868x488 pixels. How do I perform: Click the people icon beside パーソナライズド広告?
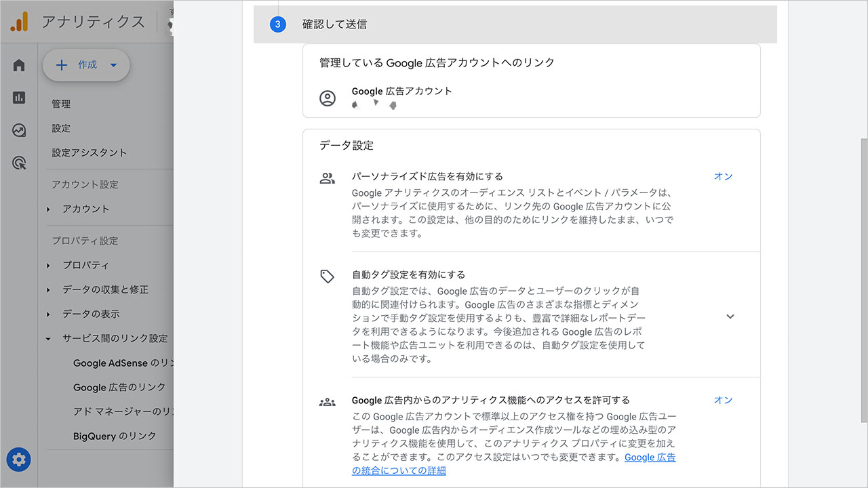click(x=328, y=178)
